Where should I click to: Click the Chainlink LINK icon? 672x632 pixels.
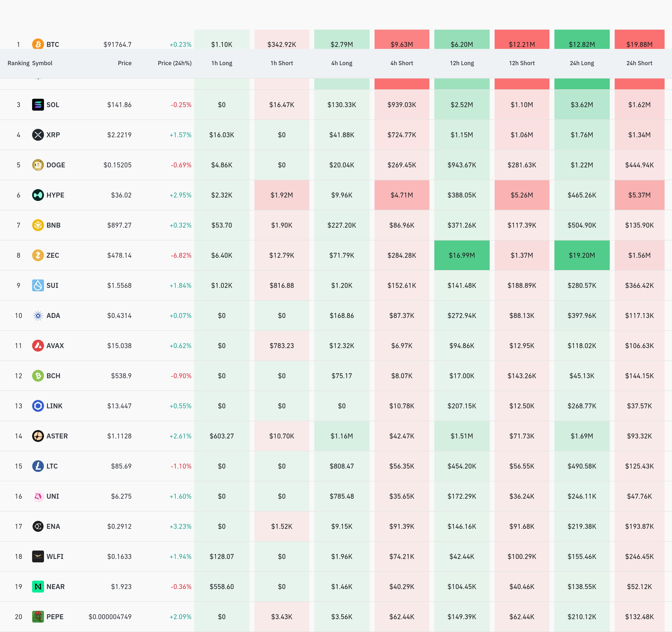[38, 406]
